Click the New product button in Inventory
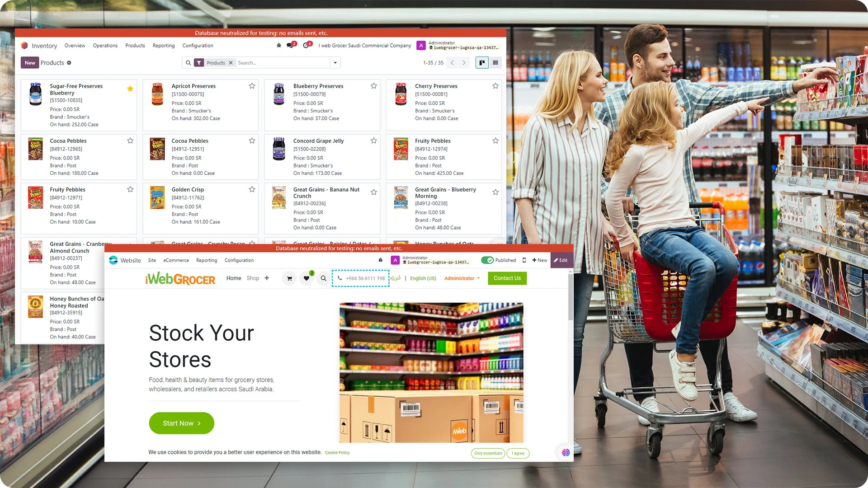This screenshot has width=868, height=488. point(30,62)
